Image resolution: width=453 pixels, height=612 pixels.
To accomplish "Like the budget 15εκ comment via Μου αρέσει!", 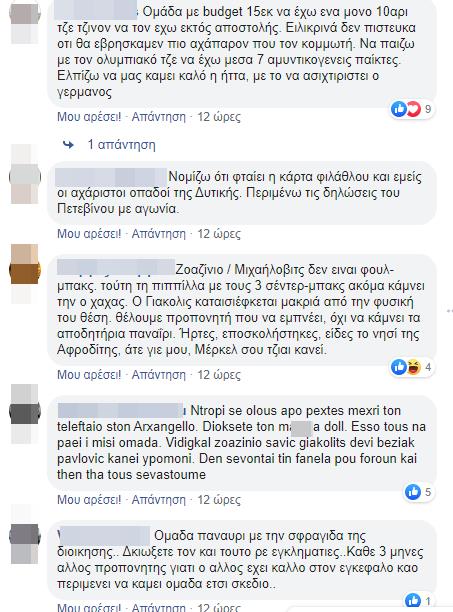I will pyautogui.click(x=89, y=117).
